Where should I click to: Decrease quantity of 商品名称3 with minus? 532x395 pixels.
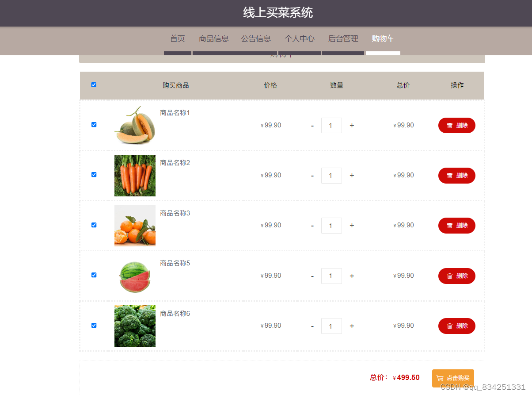click(x=312, y=226)
